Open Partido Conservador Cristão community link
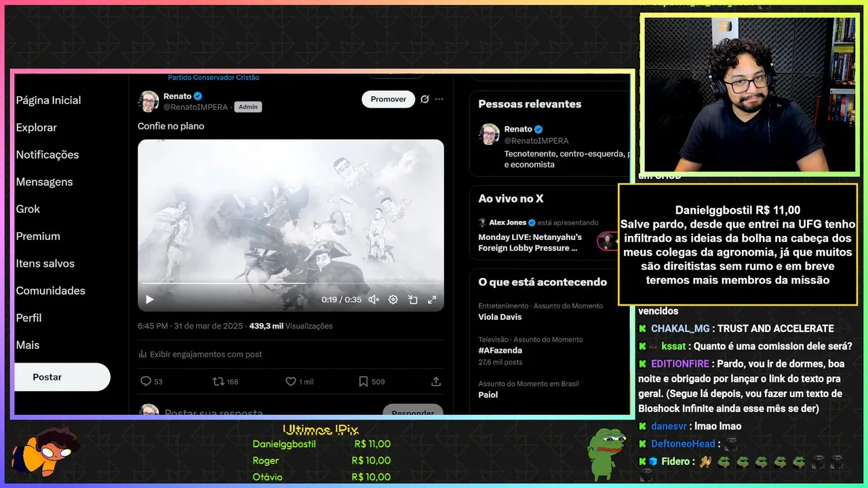The height and width of the screenshot is (488, 868). [x=214, y=77]
